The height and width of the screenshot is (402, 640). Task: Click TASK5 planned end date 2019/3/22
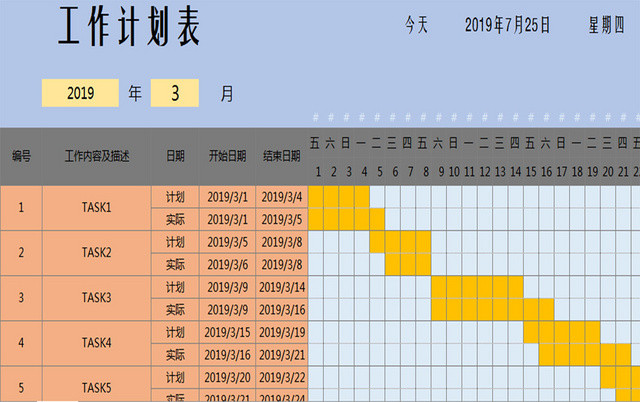pos(282,377)
